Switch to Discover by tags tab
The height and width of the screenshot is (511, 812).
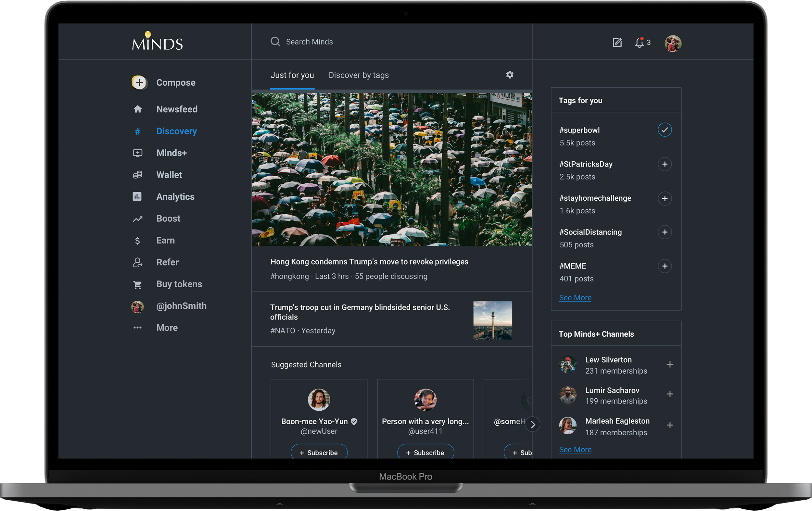click(x=359, y=75)
